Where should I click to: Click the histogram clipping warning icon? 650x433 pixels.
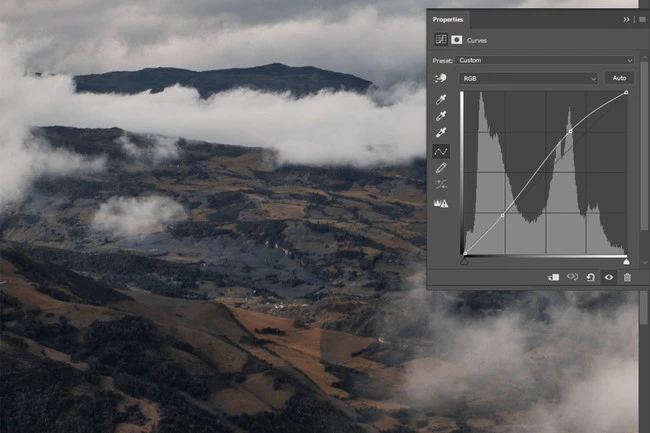[x=440, y=203]
